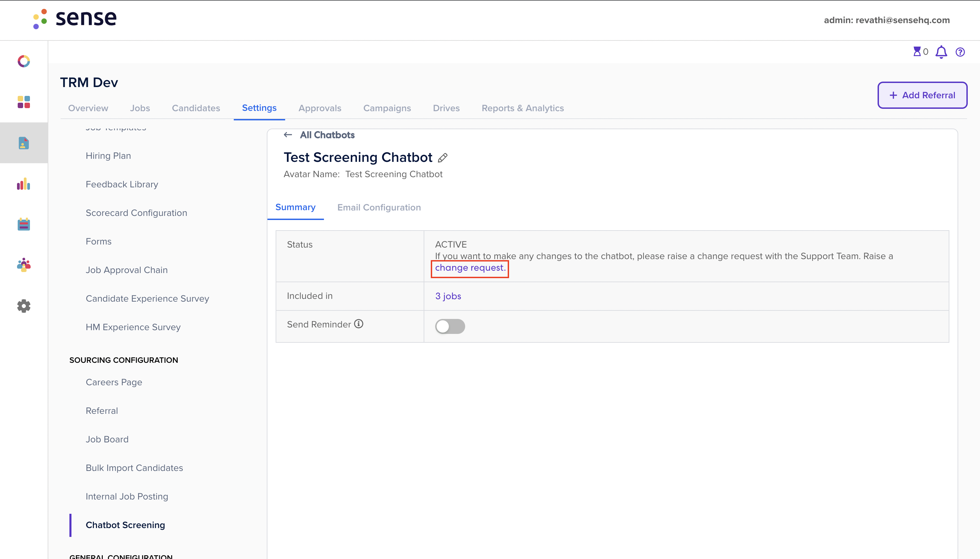Click the Sense logo

(75, 18)
